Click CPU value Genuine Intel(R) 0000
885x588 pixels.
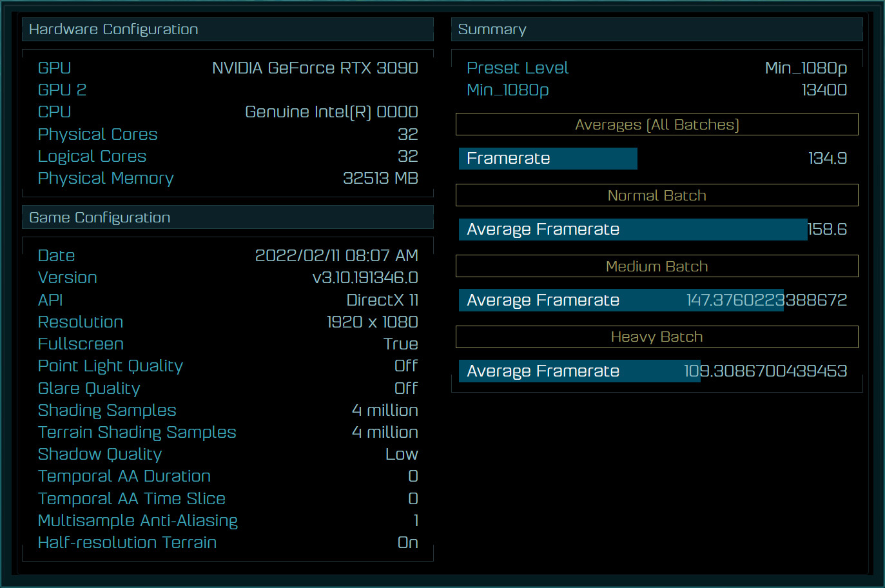click(x=332, y=112)
